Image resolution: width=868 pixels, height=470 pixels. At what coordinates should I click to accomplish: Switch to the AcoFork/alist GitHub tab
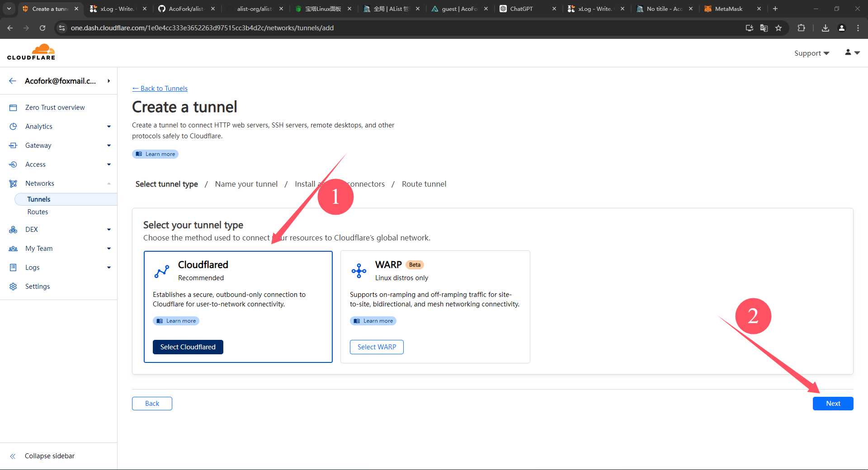[x=186, y=9]
